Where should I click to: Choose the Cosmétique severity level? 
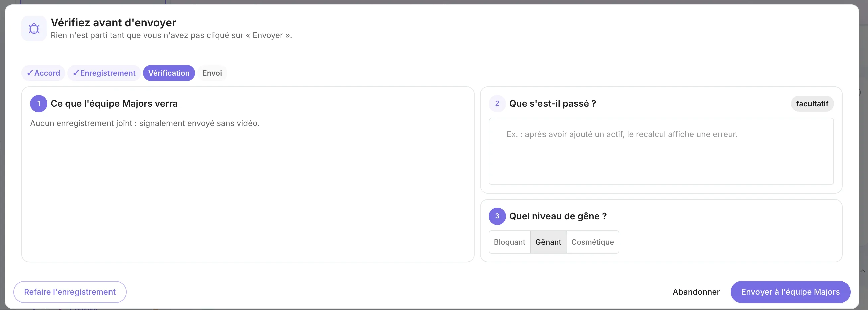[592, 242]
